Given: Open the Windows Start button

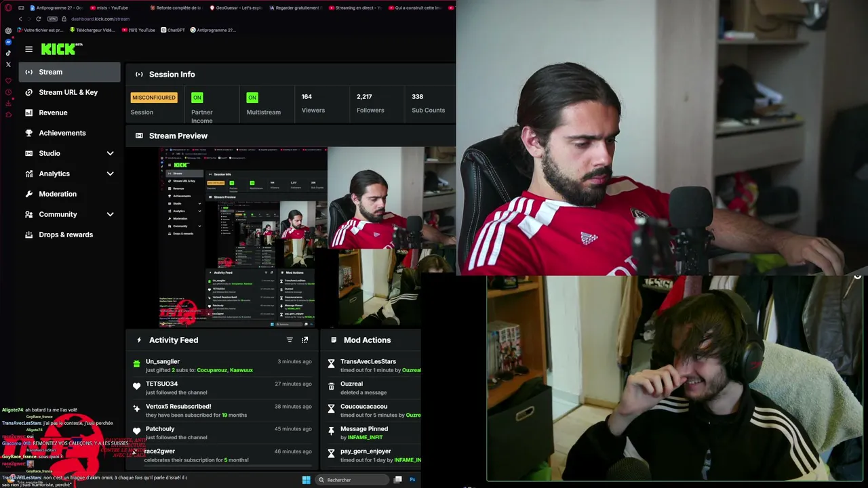Looking at the screenshot, I should [x=307, y=480].
